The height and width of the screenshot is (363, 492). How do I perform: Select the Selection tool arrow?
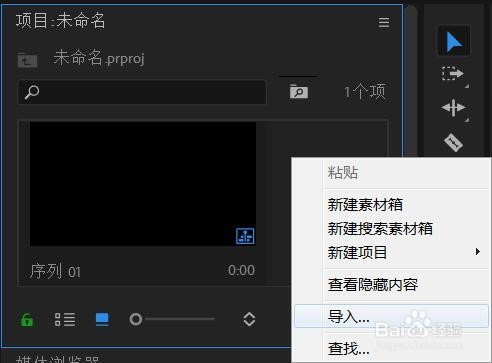[x=454, y=42]
